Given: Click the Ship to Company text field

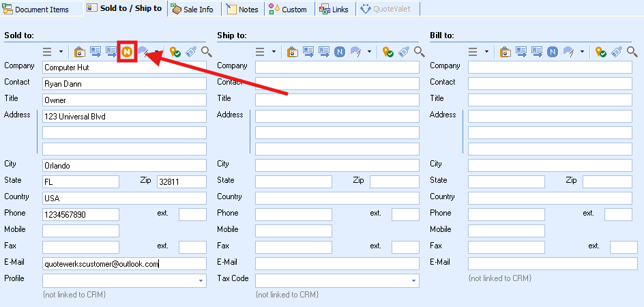Looking at the screenshot, I should click(337, 67).
